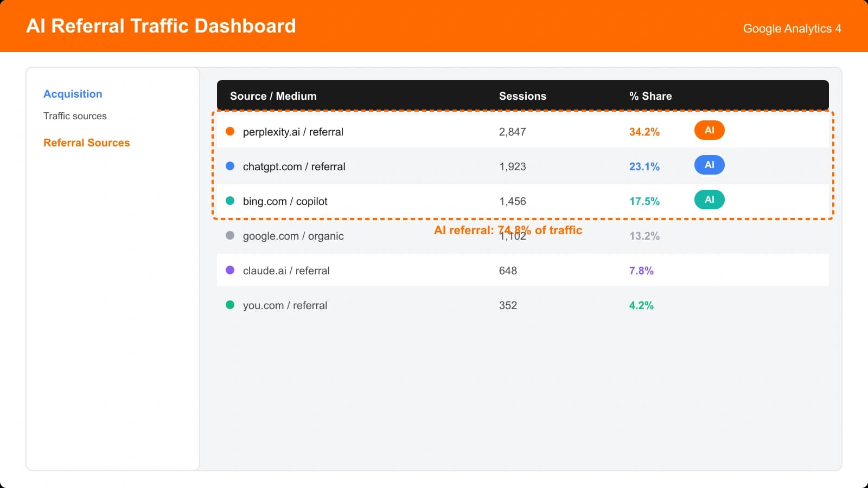The height and width of the screenshot is (488, 868).
Task: Click the AI Referral Traffic Dashboard title
Action: pos(161,25)
